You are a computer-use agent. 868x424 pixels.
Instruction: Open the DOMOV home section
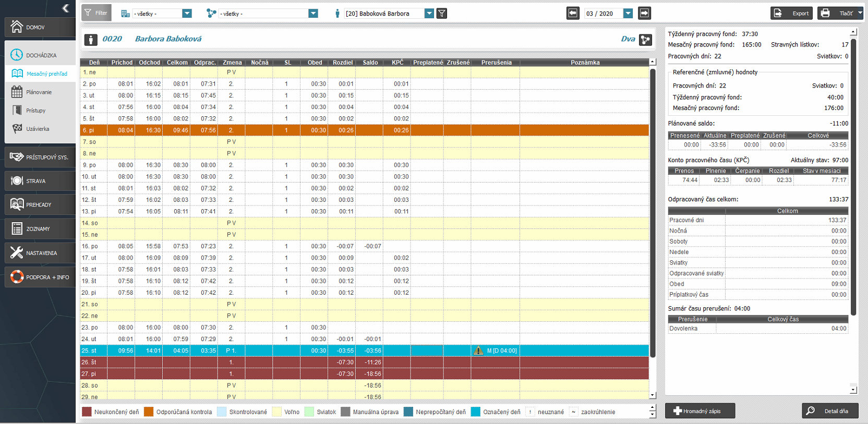tap(40, 27)
